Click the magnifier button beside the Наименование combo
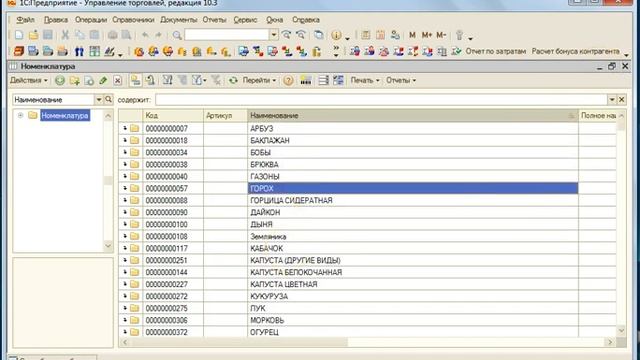 [x=109, y=99]
